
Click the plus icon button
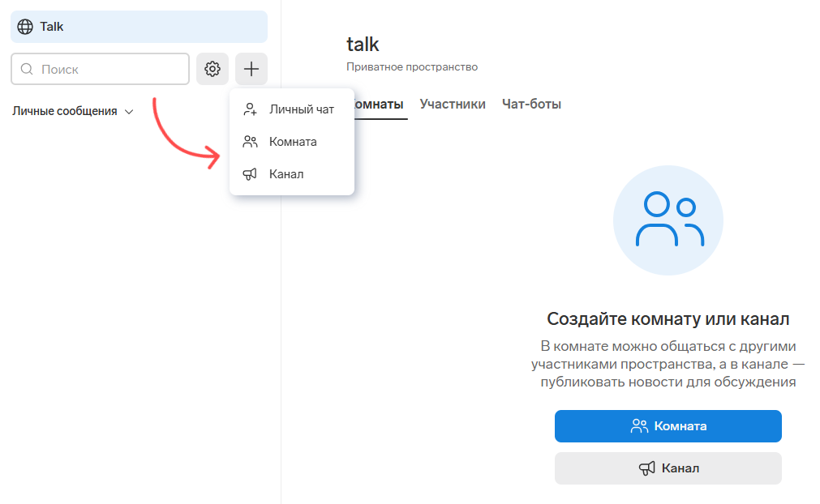[x=251, y=69]
